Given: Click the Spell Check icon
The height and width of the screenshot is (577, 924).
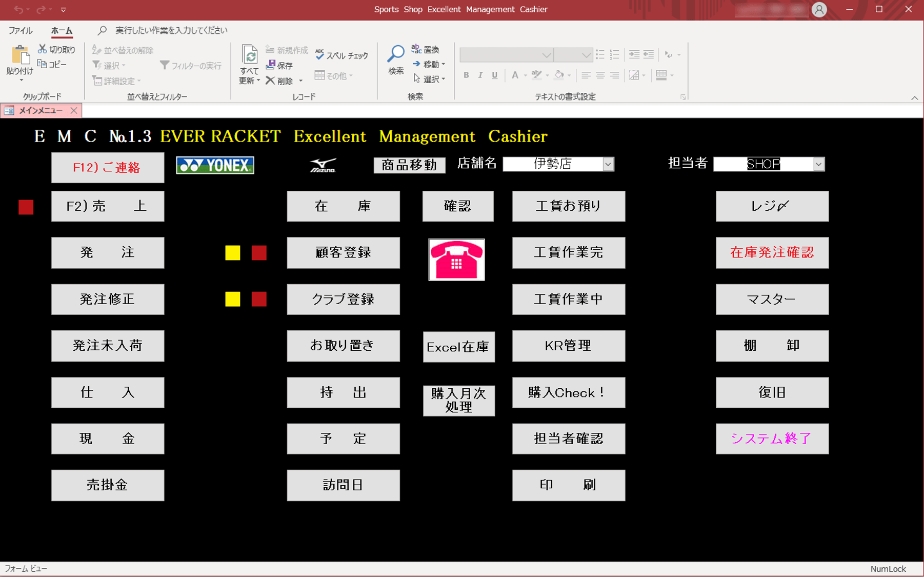Looking at the screenshot, I should pyautogui.click(x=319, y=55).
